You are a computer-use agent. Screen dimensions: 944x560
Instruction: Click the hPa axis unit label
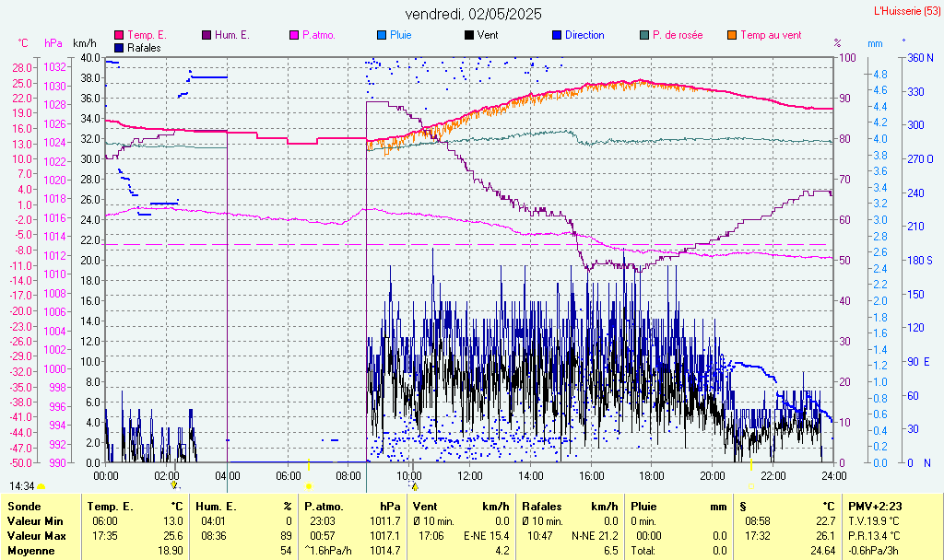pos(53,43)
